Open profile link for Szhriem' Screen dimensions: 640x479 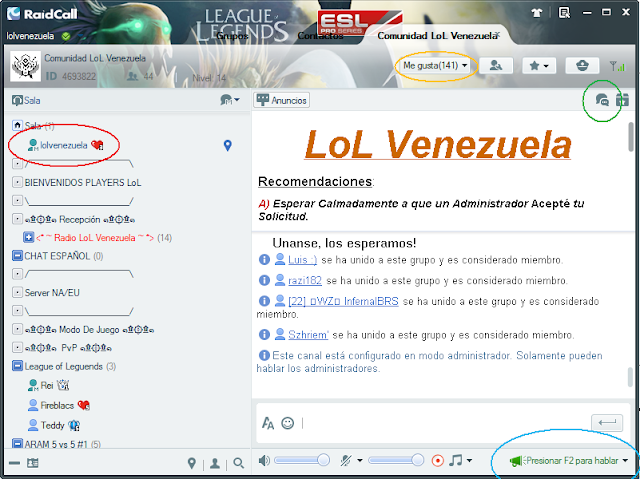tap(308, 335)
